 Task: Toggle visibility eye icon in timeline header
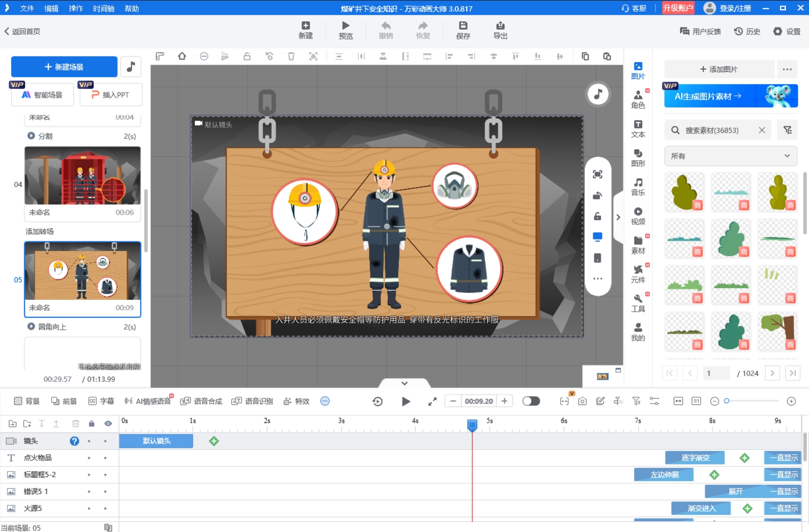click(108, 424)
